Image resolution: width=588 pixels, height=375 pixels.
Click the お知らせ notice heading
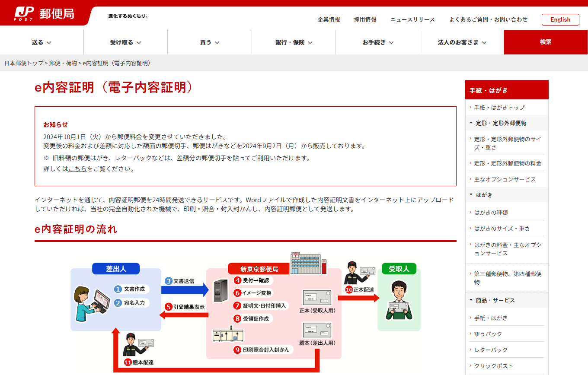56,124
